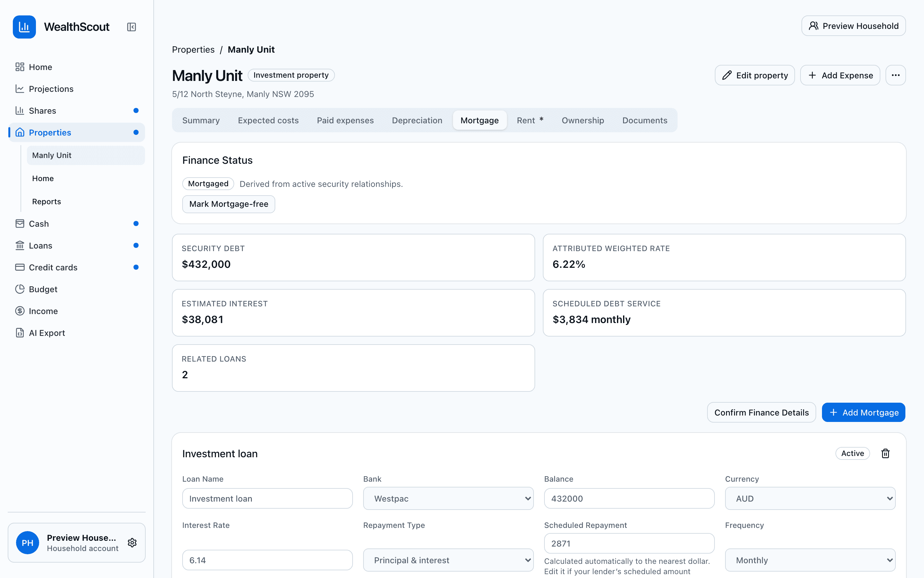Click the Mortgaged status badge
The height and width of the screenshot is (578, 924).
[x=208, y=184]
